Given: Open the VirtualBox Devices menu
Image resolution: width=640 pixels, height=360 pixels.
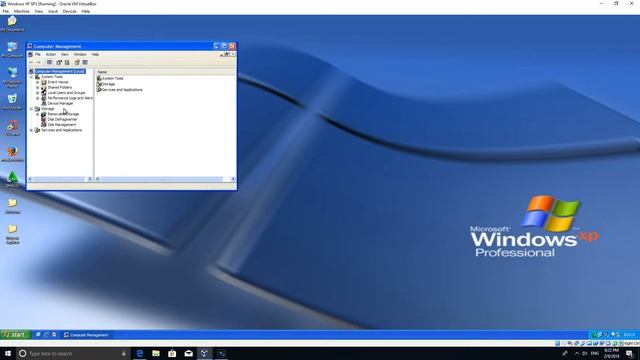Looking at the screenshot, I should coord(69,11).
